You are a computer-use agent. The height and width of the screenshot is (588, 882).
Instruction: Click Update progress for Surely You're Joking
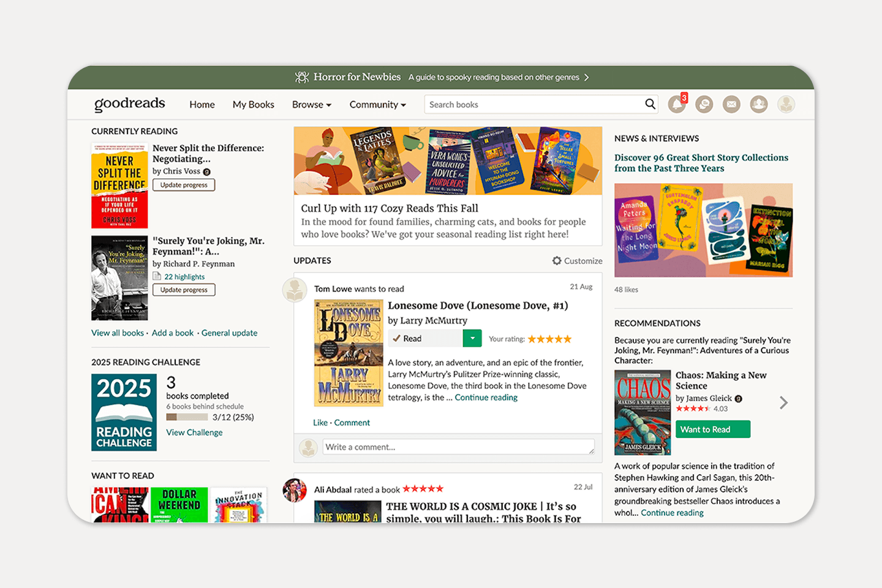pos(184,290)
